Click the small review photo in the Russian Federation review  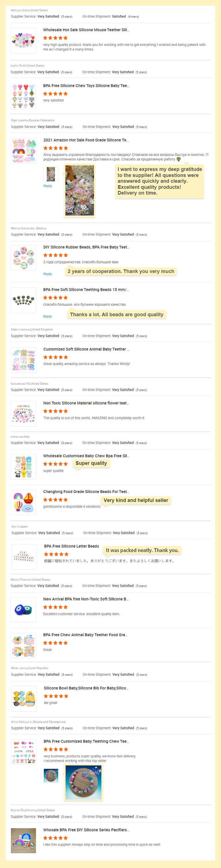[51, 174]
